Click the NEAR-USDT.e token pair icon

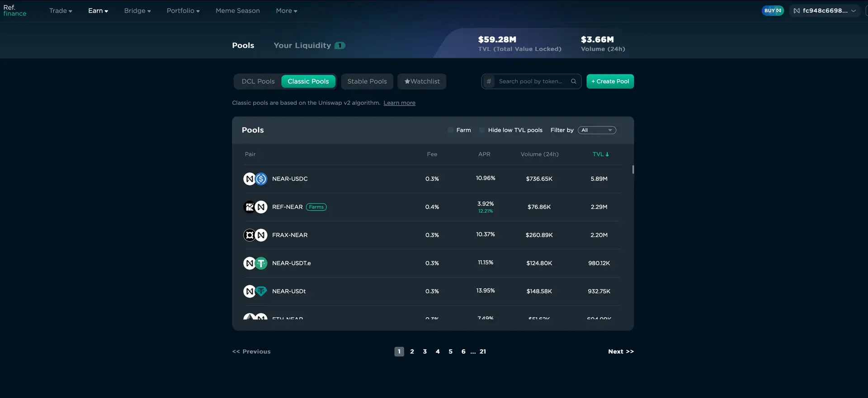255,263
